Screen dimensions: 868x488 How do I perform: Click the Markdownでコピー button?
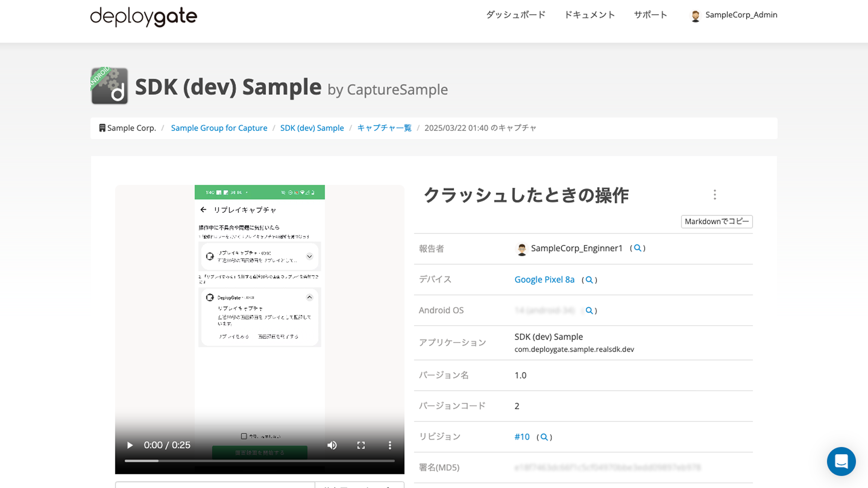click(717, 222)
